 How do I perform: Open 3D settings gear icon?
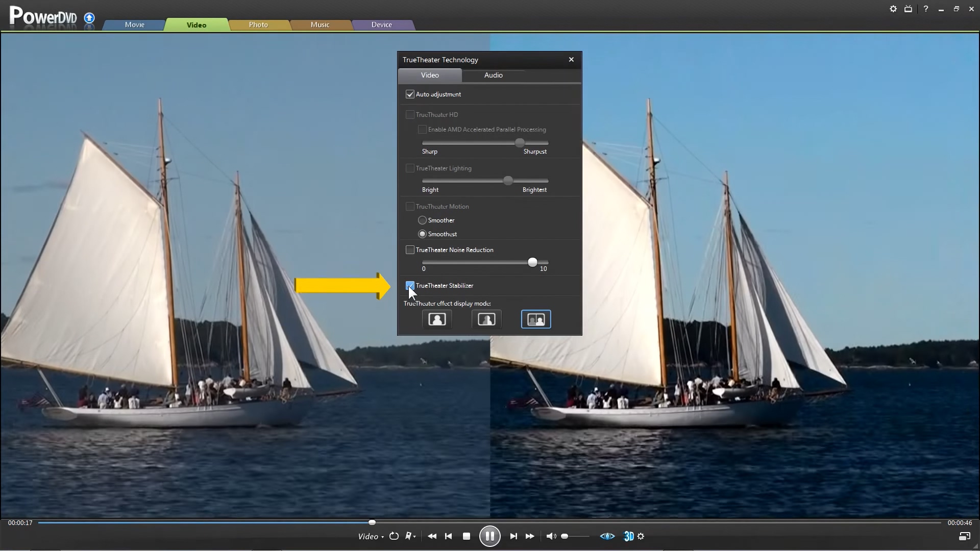pos(641,536)
